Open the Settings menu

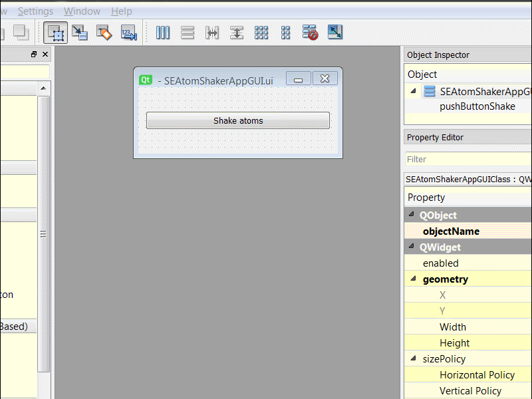(35, 11)
